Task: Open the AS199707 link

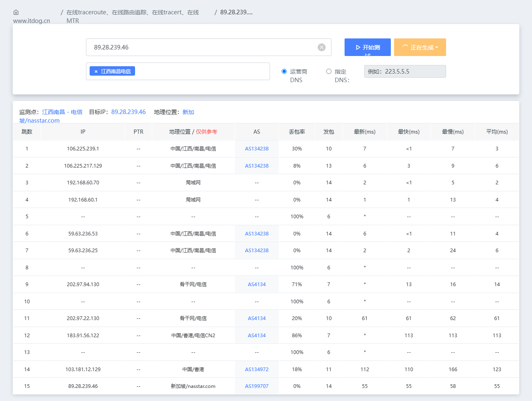Action: 257,386
